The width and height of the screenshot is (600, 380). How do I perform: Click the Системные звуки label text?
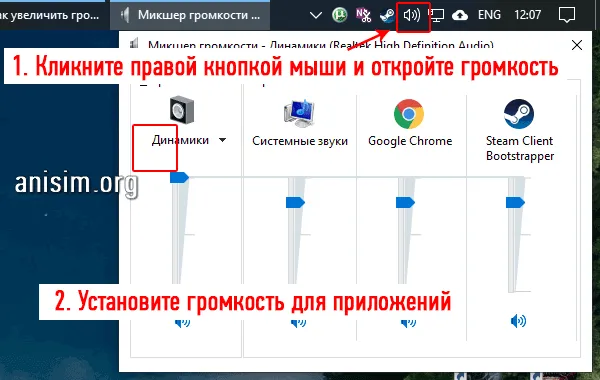coord(300,141)
